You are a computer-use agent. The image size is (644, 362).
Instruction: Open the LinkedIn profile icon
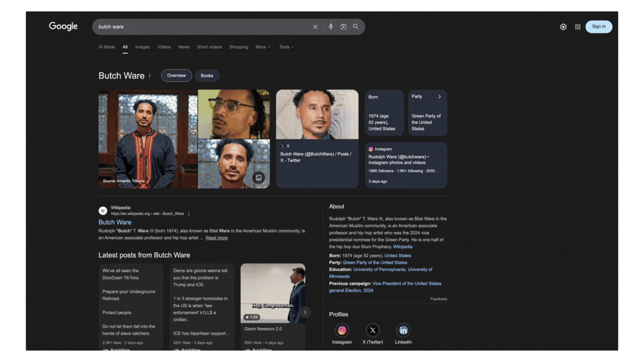click(403, 330)
